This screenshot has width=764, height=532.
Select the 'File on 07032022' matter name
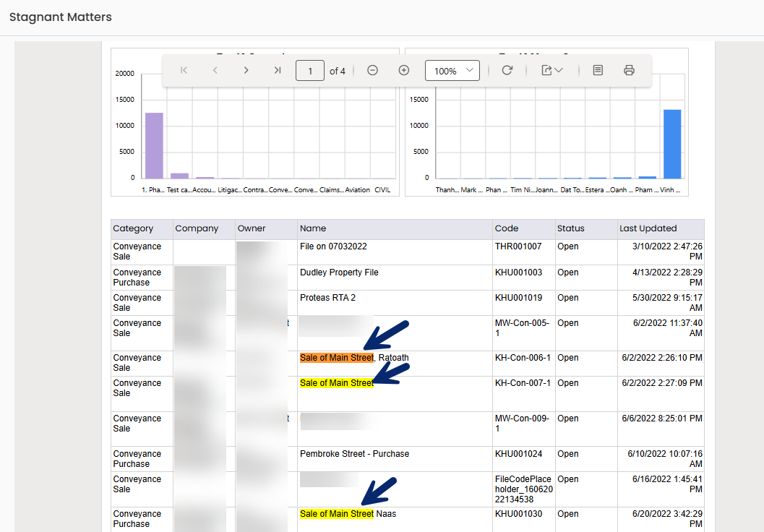pos(333,246)
